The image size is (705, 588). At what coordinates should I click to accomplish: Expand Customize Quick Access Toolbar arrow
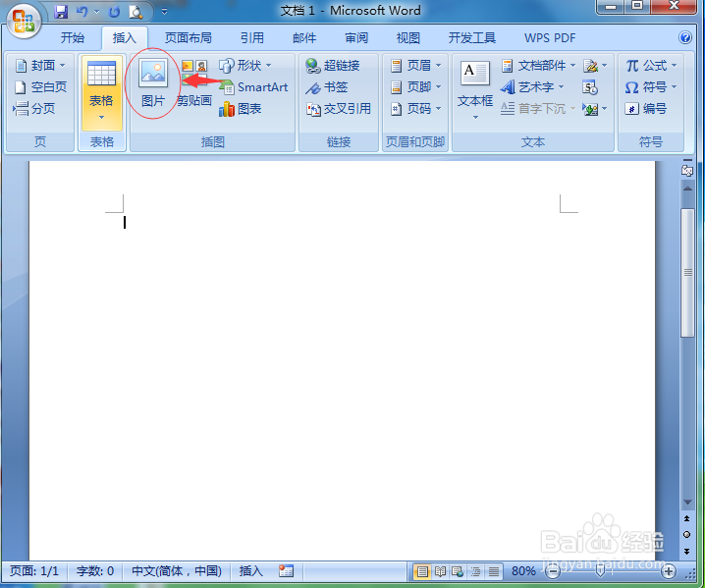click(x=165, y=12)
